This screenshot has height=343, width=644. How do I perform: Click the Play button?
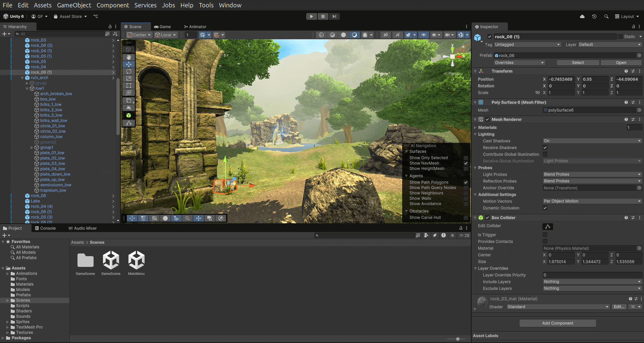[x=311, y=16]
